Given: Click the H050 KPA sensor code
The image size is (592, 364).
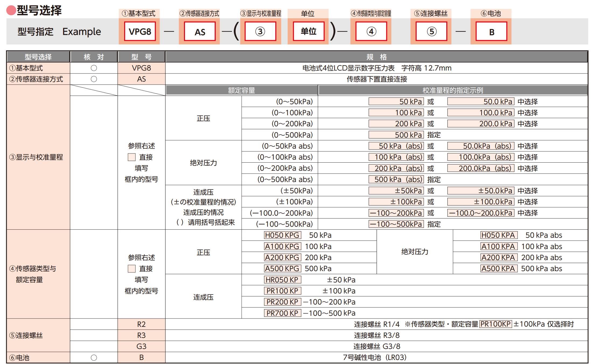Looking at the screenshot, I should click(x=499, y=235).
